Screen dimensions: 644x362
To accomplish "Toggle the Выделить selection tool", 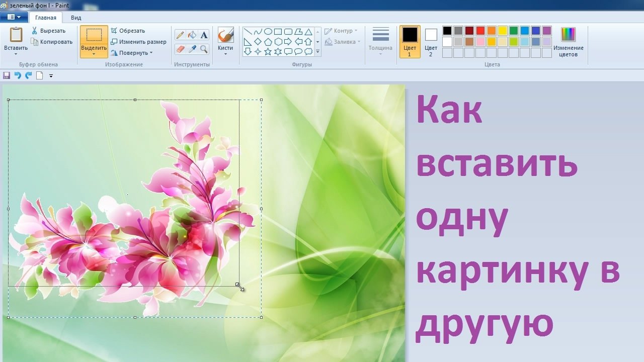I will pyautogui.click(x=94, y=42).
